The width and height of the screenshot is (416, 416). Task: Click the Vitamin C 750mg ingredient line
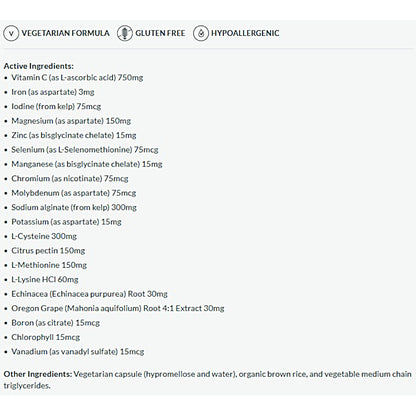tap(77, 78)
